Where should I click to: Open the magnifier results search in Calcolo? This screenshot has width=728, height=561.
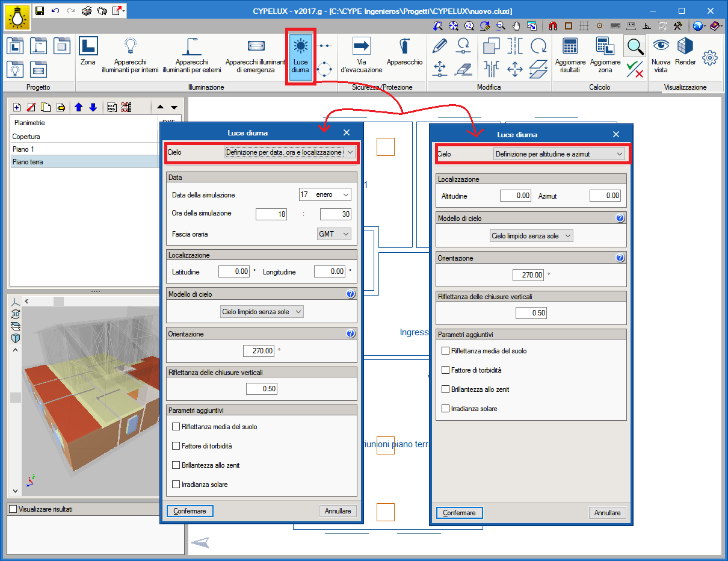pyautogui.click(x=634, y=46)
